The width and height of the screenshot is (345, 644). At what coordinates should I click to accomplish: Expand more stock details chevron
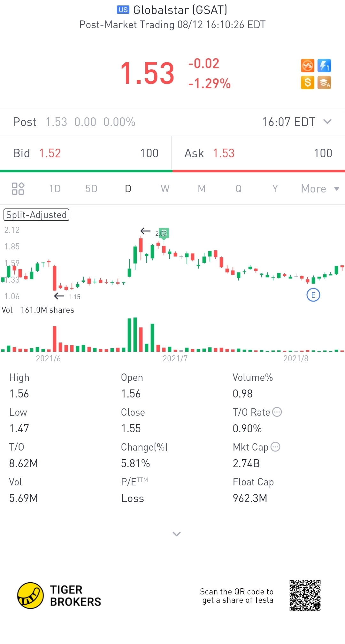[177, 534]
